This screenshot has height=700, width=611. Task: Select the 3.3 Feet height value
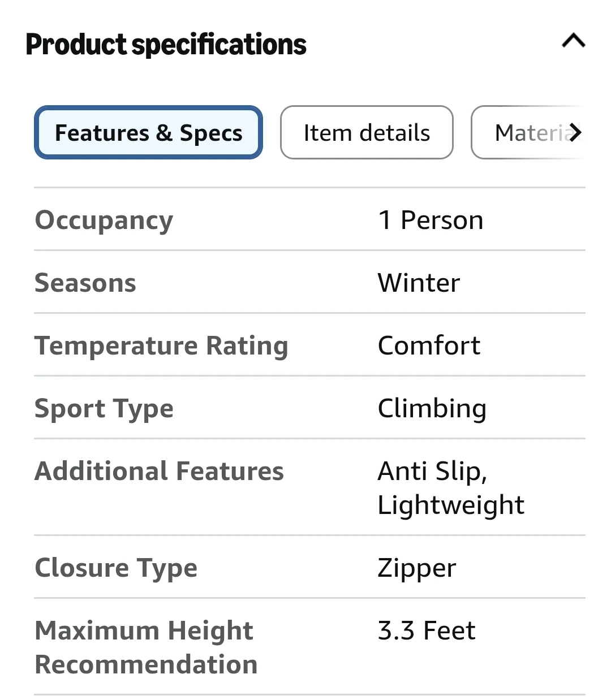(x=427, y=630)
